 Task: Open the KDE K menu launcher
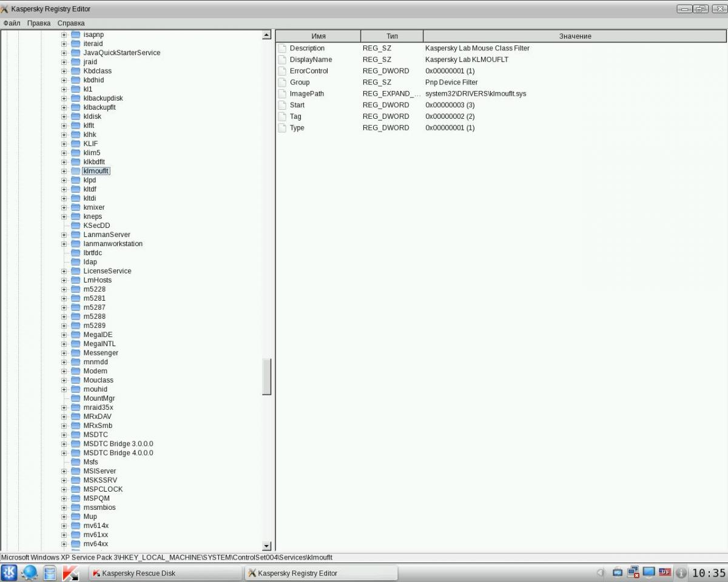[x=9, y=572]
